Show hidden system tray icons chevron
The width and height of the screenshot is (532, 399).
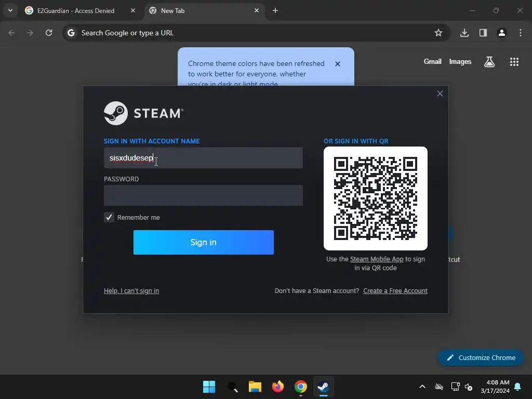pos(422,387)
